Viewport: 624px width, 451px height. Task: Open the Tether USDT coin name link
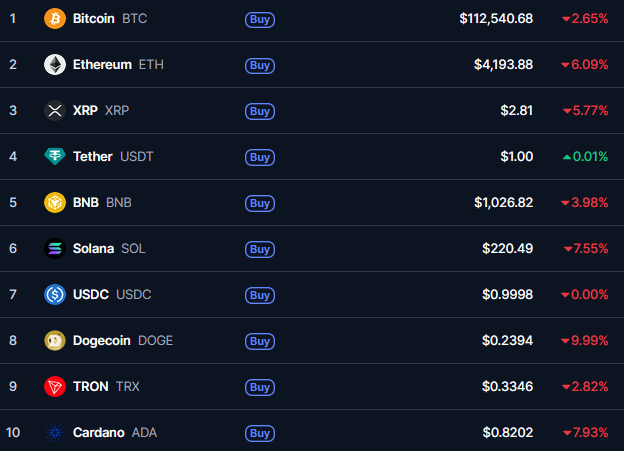[x=113, y=156]
